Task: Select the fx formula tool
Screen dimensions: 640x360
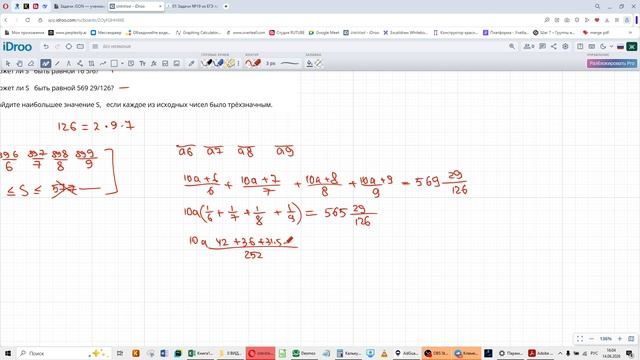Action: pos(154,63)
